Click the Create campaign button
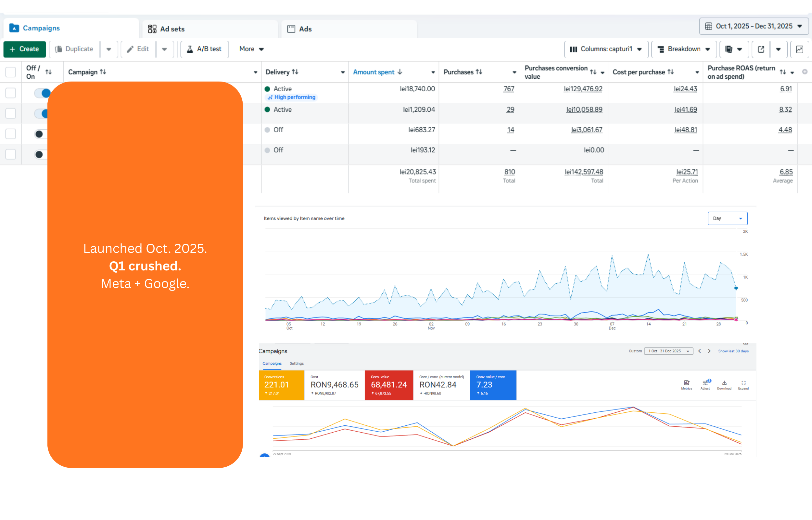The width and height of the screenshot is (812, 520). tap(25, 49)
